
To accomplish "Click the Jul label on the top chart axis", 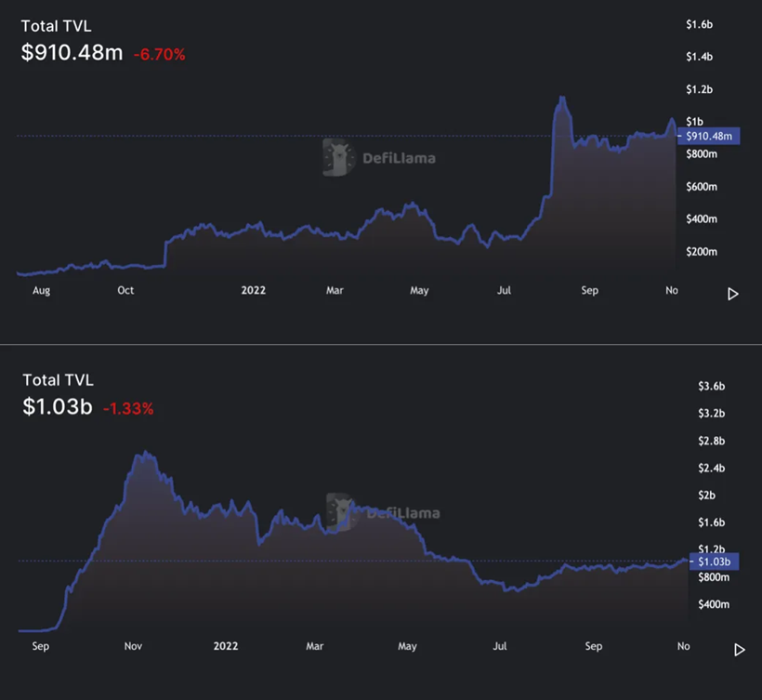I will pos(504,290).
